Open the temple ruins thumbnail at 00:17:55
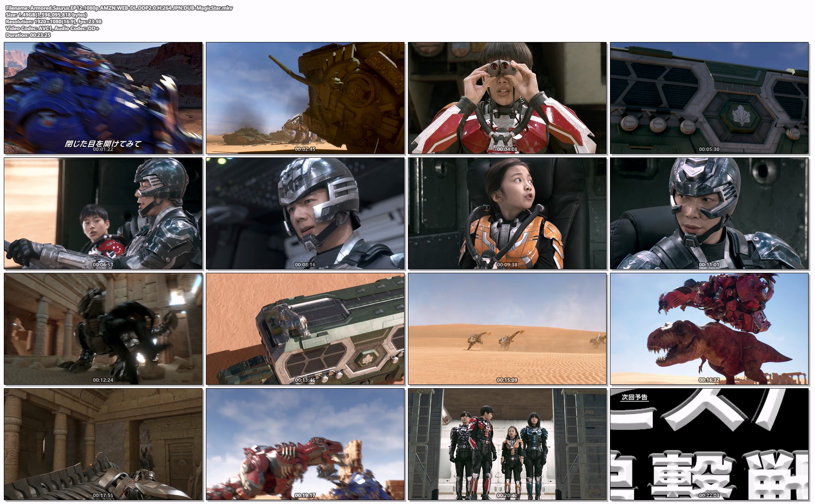 103,444
